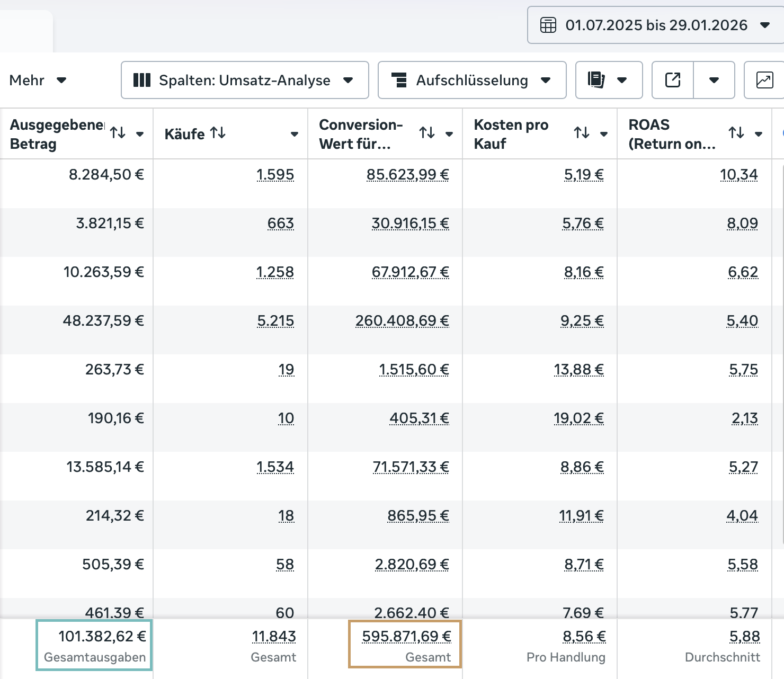Open the export icon button

coord(673,80)
